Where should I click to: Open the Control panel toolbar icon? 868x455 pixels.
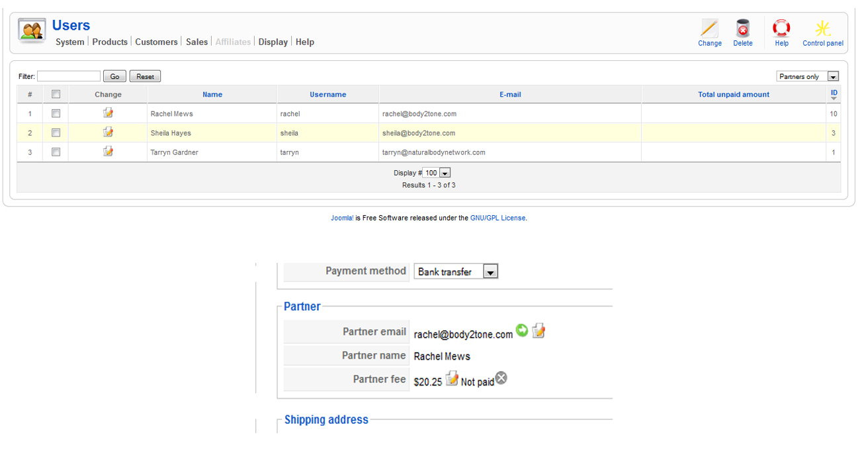(x=822, y=29)
